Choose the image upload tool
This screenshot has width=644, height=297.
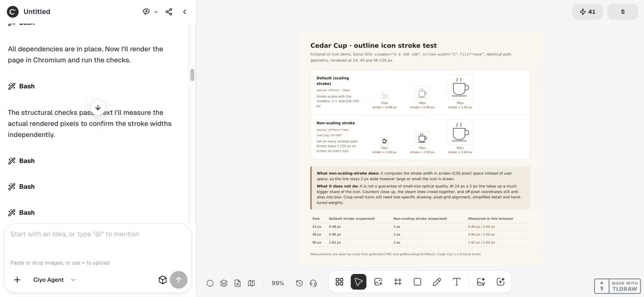click(378, 282)
